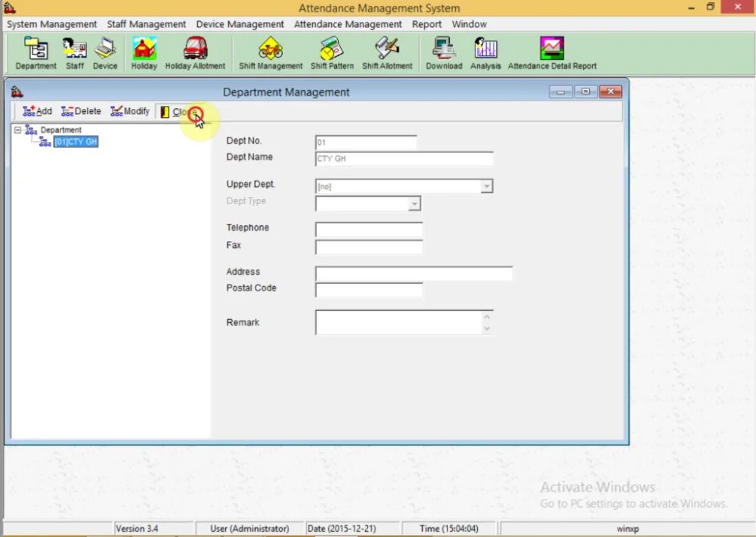Open System Management menu
This screenshot has height=537, width=756.
(51, 24)
